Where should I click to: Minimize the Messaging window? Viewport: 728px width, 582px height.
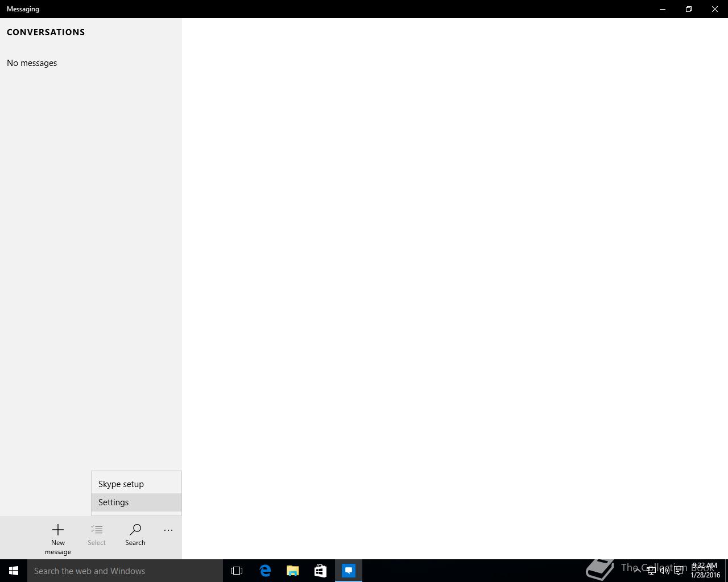pyautogui.click(x=663, y=9)
